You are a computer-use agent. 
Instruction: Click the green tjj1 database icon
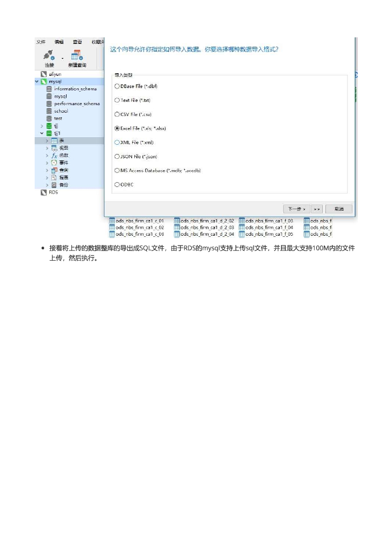(49, 133)
